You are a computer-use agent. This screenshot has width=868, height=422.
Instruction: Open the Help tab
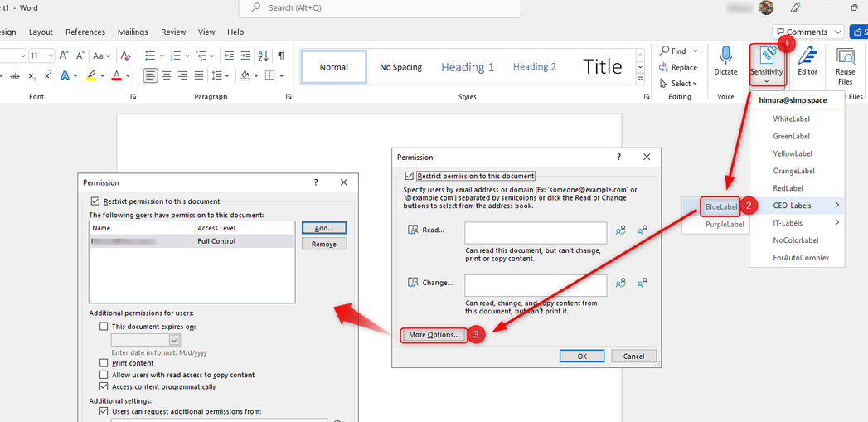point(235,32)
